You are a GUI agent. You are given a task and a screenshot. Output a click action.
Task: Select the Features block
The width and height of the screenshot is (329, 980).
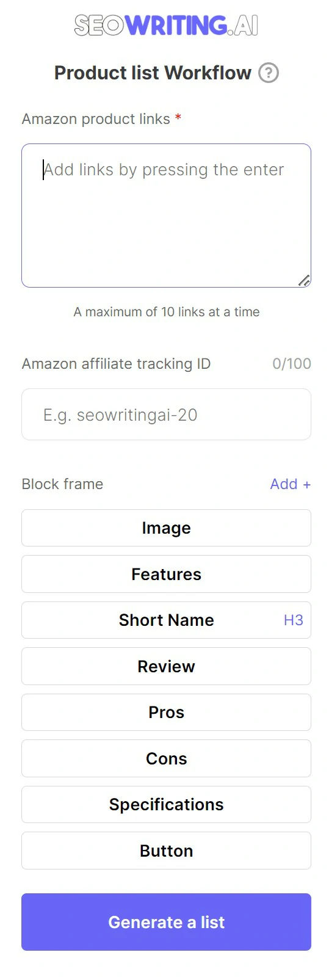pos(166,574)
